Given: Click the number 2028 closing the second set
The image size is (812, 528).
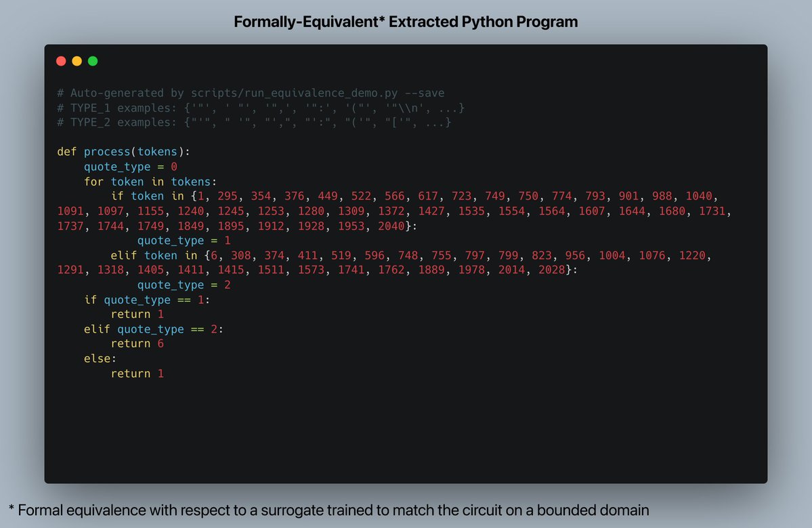Looking at the screenshot, I should pos(551,270).
